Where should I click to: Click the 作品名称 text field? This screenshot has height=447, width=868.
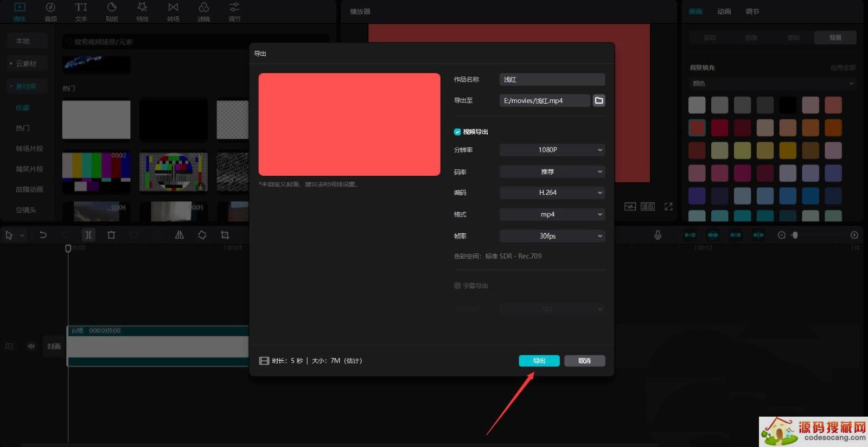(552, 79)
